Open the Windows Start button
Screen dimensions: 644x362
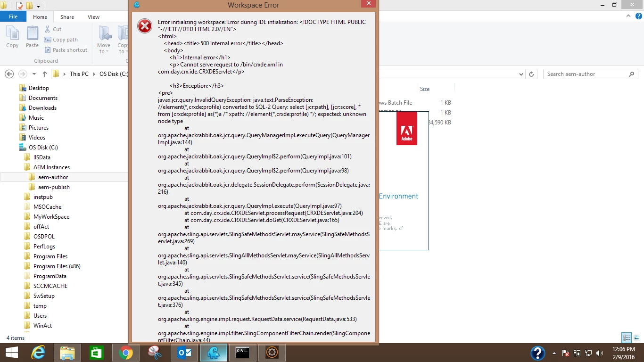(12, 353)
